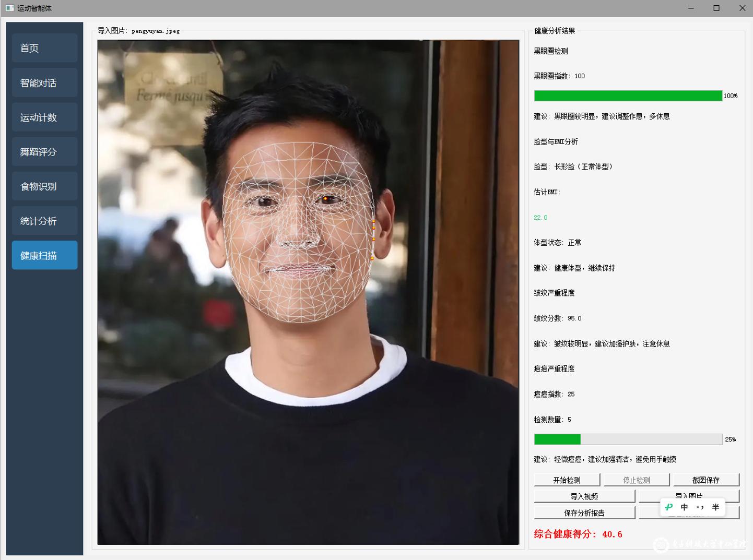Go to the 舞蹈评分 page
Screen dimensions: 753x560
tap(44, 152)
